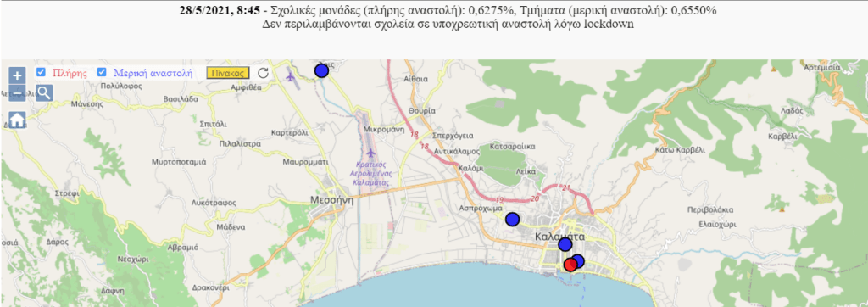The width and height of the screenshot is (868, 307).
Task: Open the Πίνακας table view
Action: tap(228, 73)
